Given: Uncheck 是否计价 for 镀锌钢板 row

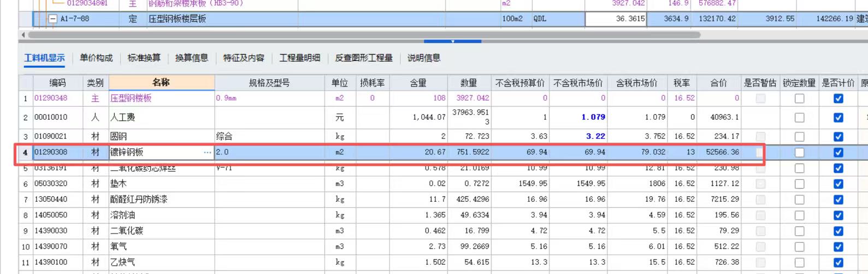Looking at the screenshot, I should pyautogui.click(x=838, y=153).
